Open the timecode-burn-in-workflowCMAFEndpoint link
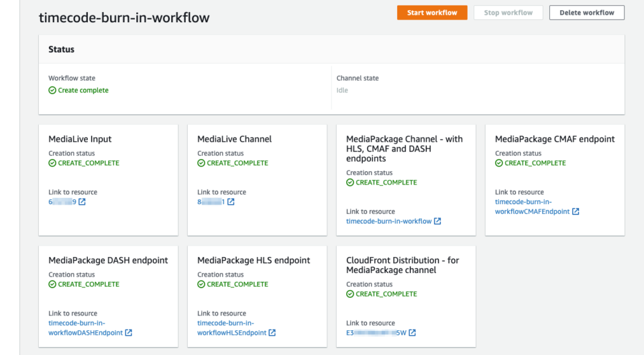 click(x=532, y=207)
